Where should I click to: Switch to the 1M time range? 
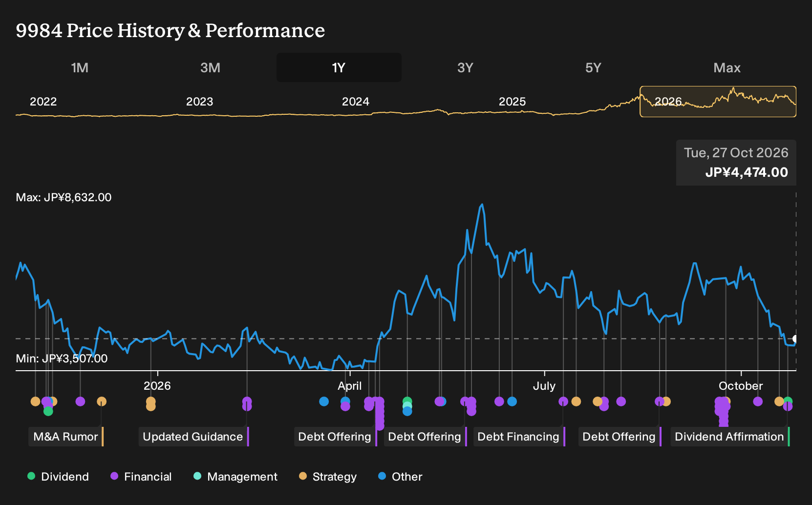point(80,67)
